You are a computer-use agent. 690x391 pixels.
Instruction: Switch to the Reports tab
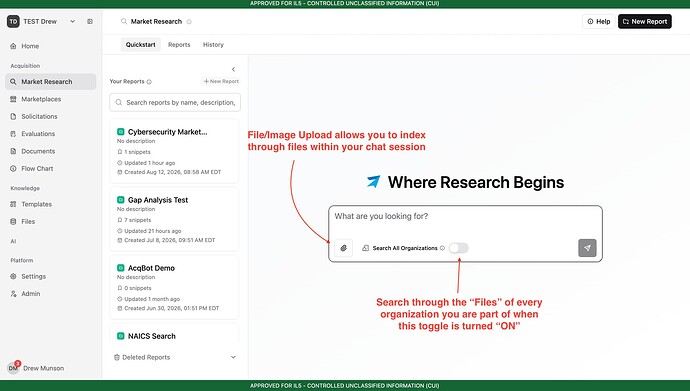tap(179, 44)
